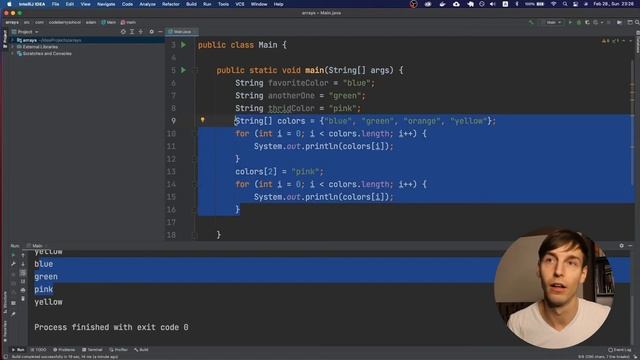Click the Rerun icon in Run panel
Image resolution: width=640 pixels, height=360 pixels.
click(13, 255)
